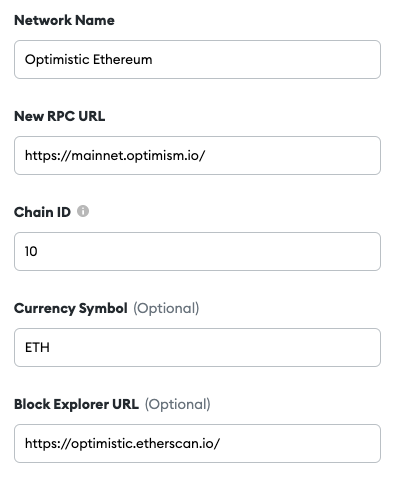Click into the Currency Symbol field
Image resolution: width=394 pixels, height=479 pixels.
[197, 347]
